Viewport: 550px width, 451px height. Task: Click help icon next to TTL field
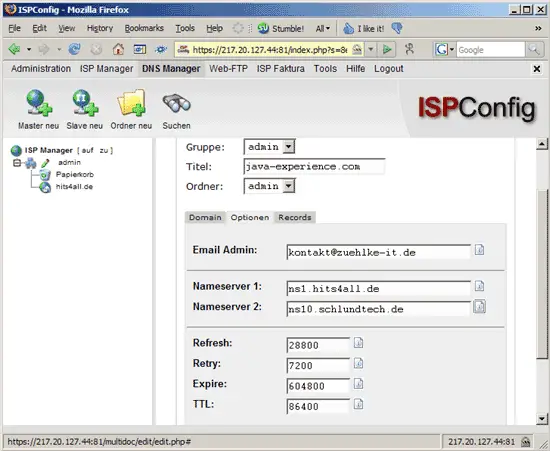tap(358, 404)
